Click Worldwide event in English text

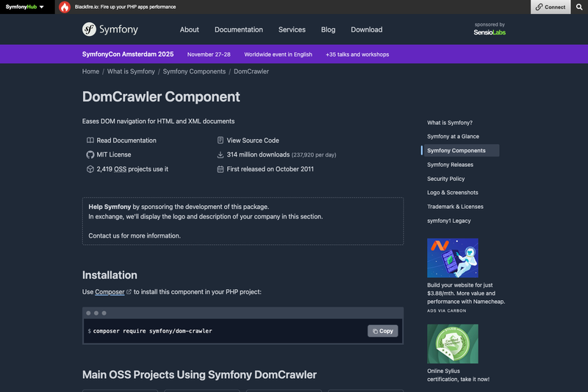pos(279,54)
